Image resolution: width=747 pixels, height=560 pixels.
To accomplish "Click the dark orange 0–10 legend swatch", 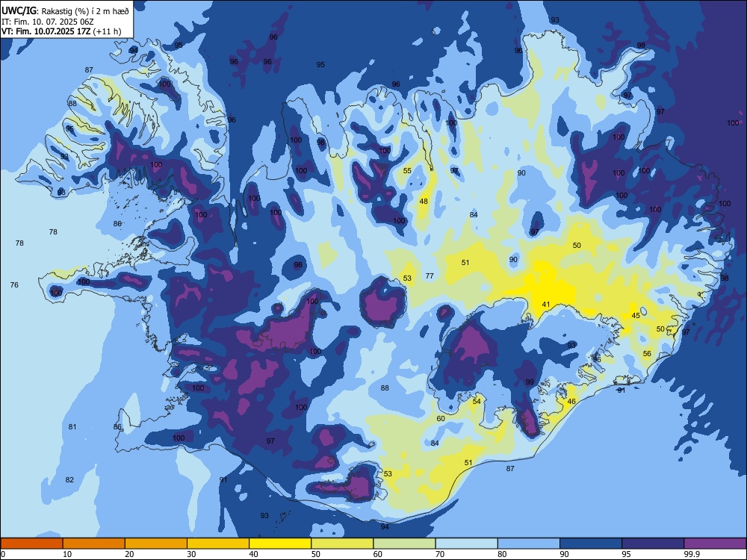I will pos(31,544).
